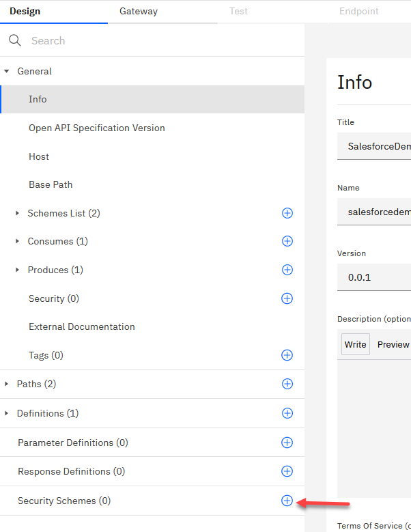Screen dimensions: 411x532
Task: Add a new Security Scheme with plus icon
Action: coord(287,501)
